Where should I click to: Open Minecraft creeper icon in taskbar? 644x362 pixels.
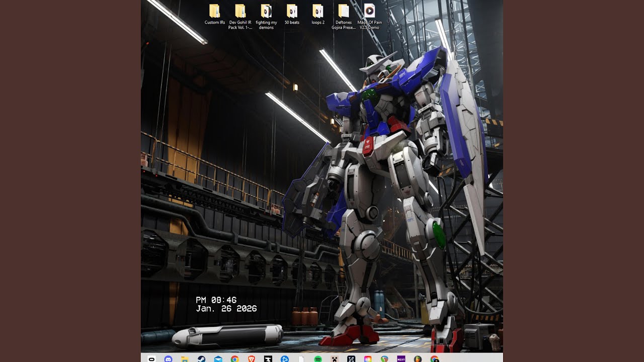(335, 359)
